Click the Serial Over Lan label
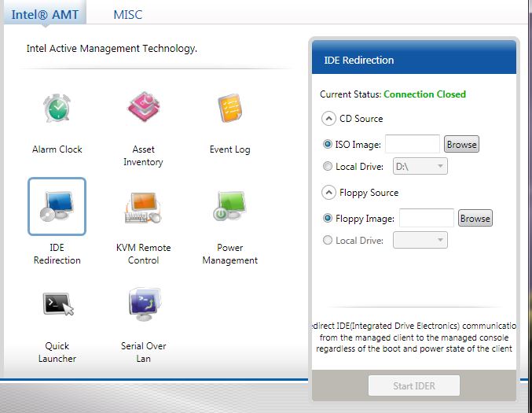532x413 pixels. coord(143,352)
